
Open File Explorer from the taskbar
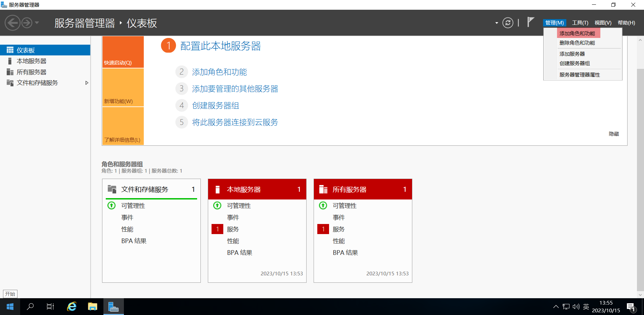click(x=92, y=307)
